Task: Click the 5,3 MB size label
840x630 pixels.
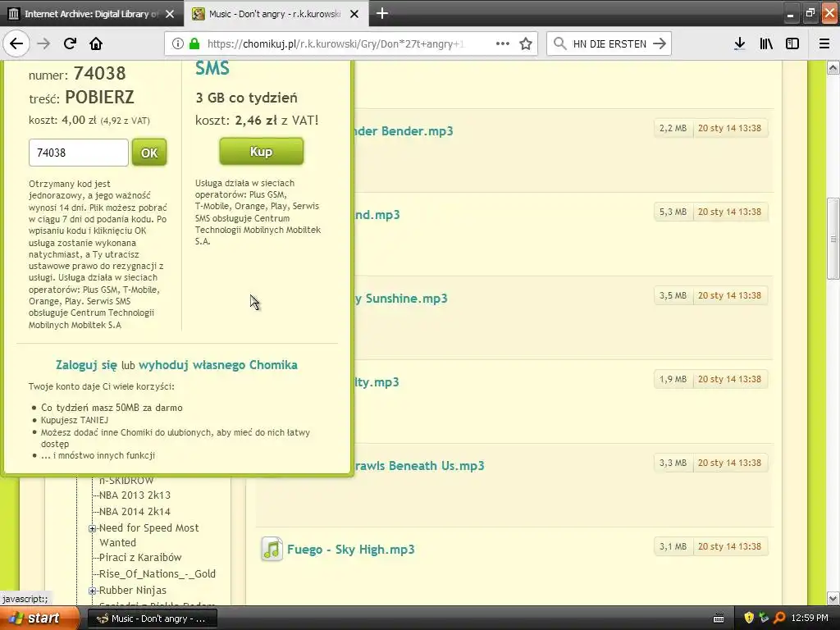Action: [x=673, y=212]
